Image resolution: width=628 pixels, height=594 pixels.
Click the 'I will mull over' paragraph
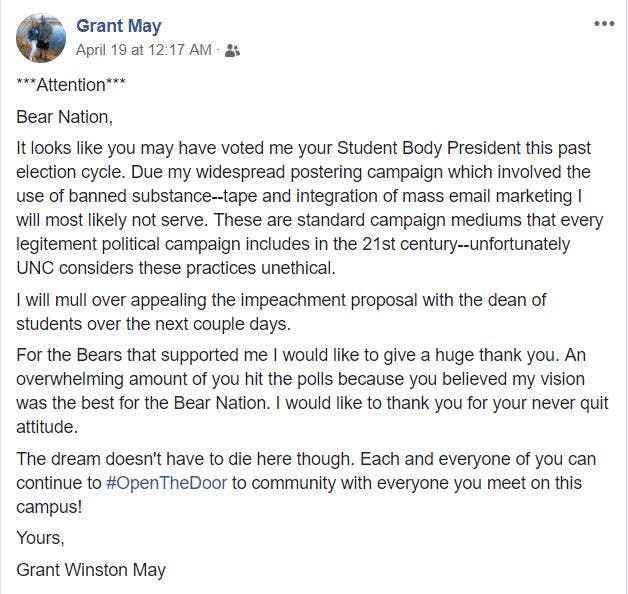pos(280,313)
